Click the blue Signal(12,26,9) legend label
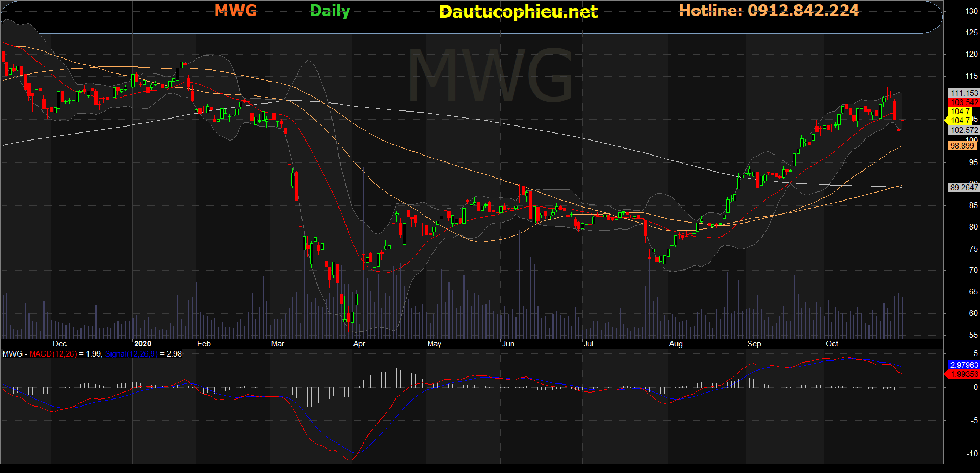The width and height of the screenshot is (980, 473). pyautogui.click(x=131, y=354)
